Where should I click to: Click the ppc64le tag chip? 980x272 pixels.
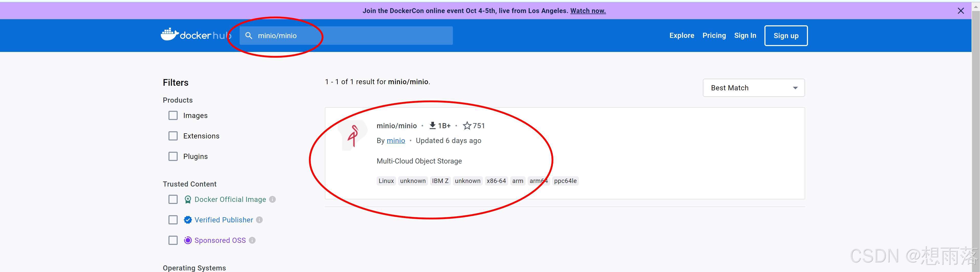click(x=565, y=181)
